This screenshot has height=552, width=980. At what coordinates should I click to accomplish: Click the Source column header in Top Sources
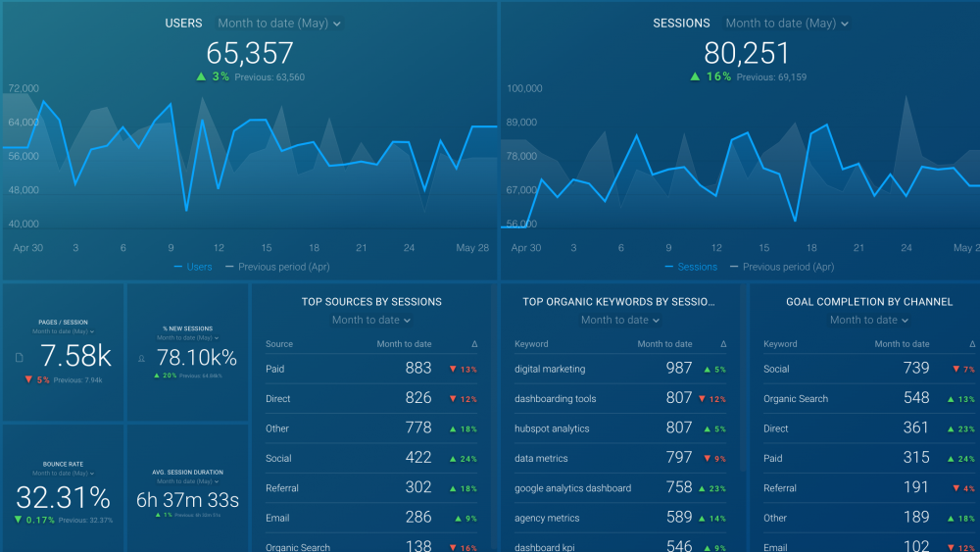click(x=279, y=344)
